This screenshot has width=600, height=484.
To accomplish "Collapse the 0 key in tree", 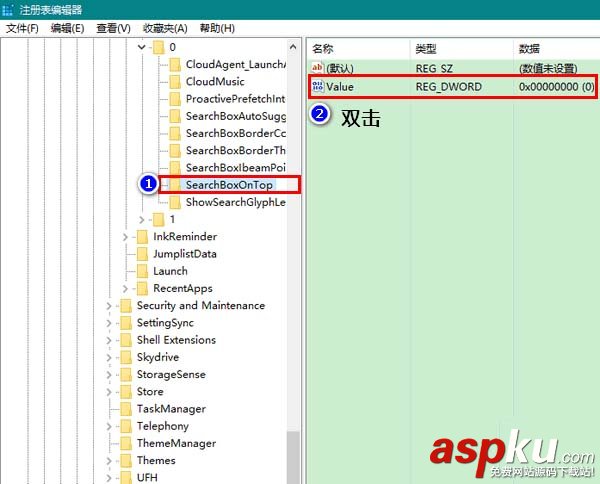I will click(142, 47).
